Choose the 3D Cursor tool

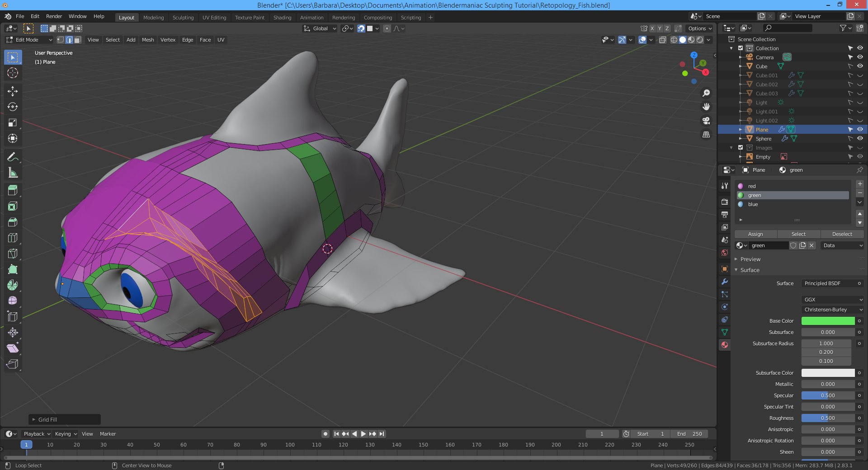pos(13,73)
